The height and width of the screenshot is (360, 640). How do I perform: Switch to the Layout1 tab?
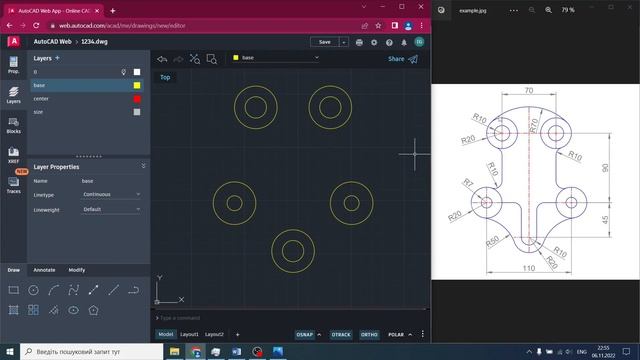click(189, 334)
